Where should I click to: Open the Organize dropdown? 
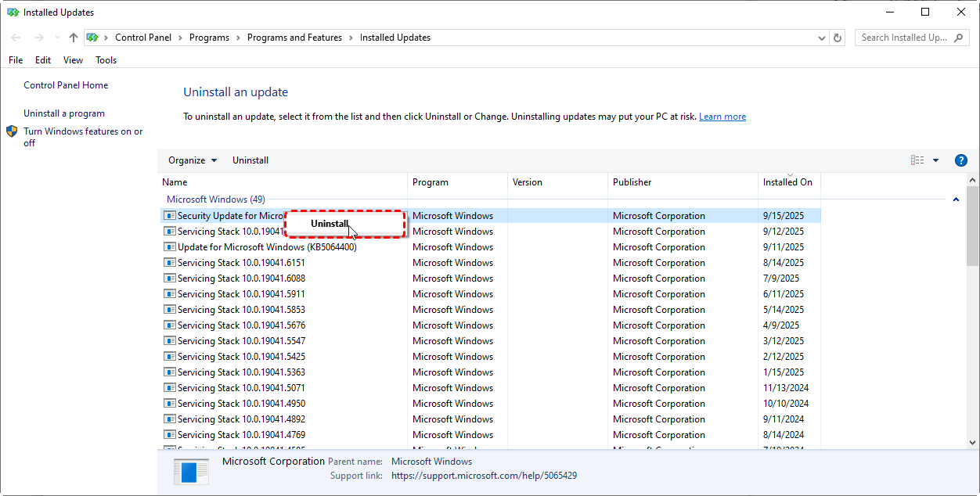tap(193, 160)
